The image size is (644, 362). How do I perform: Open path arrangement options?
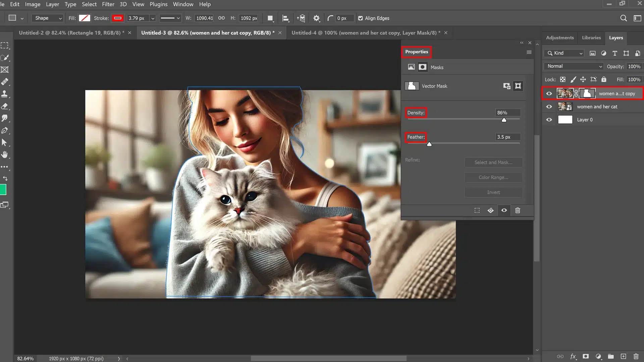pyautogui.click(x=301, y=18)
